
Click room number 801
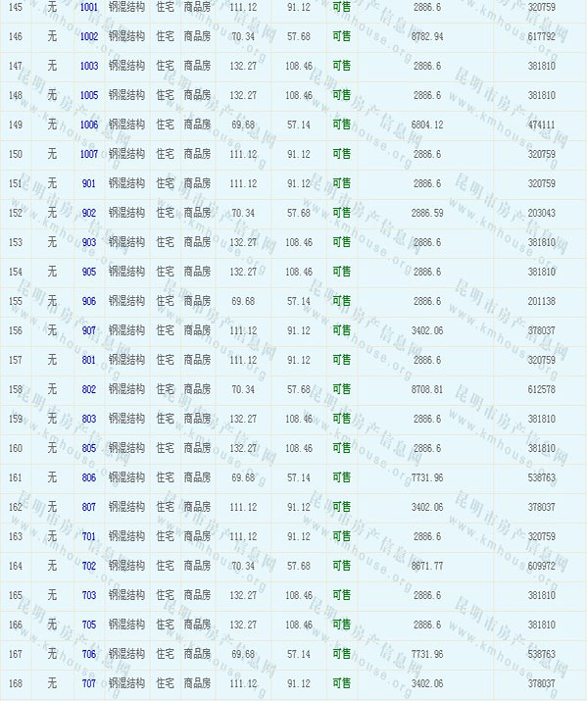89,360
